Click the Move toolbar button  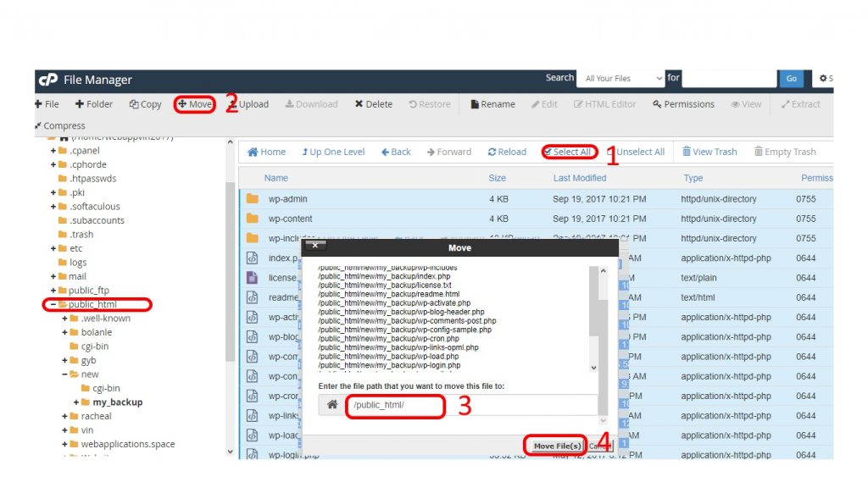195,104
